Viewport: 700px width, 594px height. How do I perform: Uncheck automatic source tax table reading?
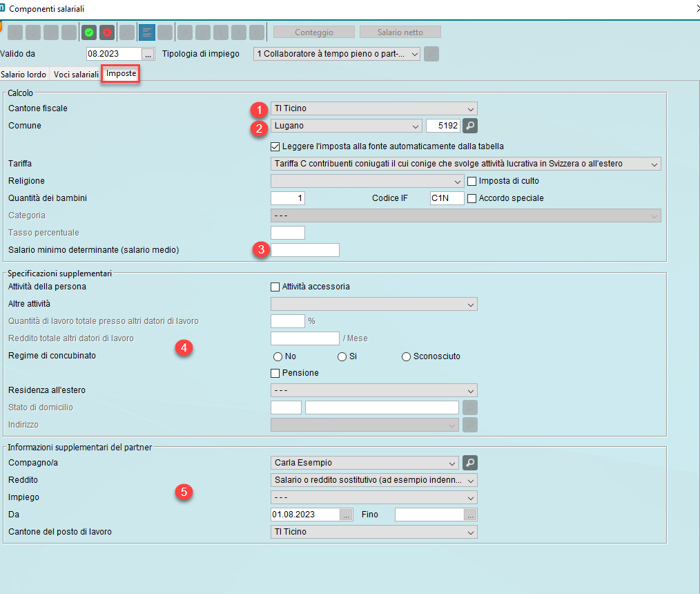pos(275,146)
